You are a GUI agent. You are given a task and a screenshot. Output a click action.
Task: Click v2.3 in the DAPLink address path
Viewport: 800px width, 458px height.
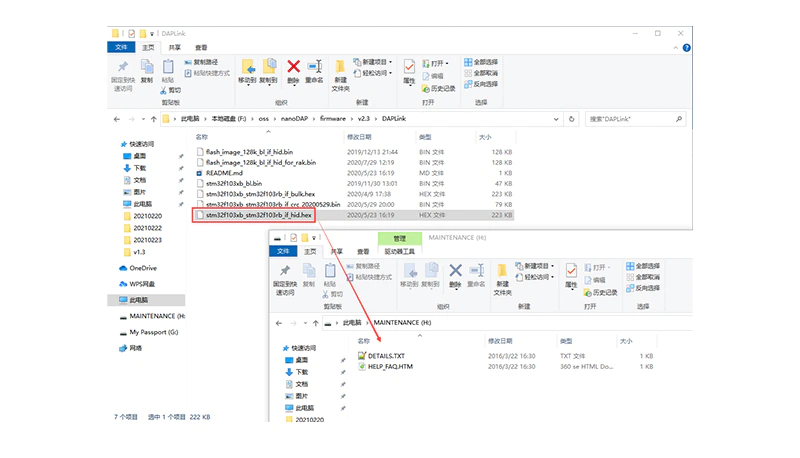click(363, 119)
